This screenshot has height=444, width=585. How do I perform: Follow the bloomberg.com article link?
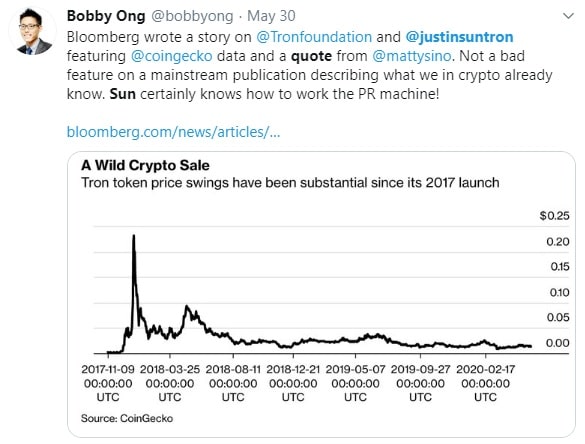[x=173, y=132]
